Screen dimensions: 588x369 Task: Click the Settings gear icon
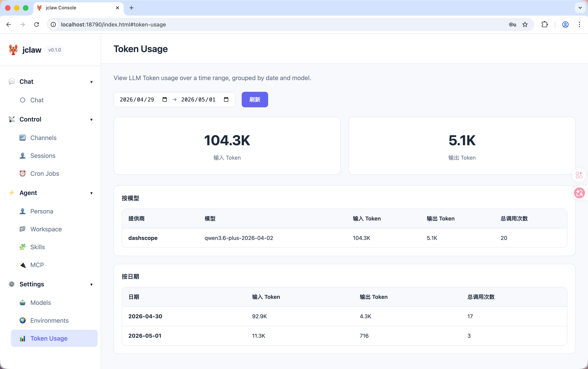(11, 284)
